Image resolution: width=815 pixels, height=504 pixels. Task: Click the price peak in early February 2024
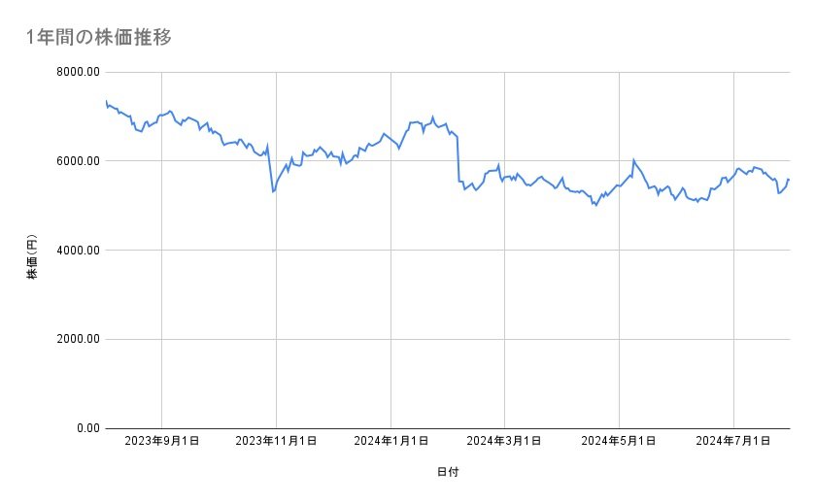click(x=432, y=118)
